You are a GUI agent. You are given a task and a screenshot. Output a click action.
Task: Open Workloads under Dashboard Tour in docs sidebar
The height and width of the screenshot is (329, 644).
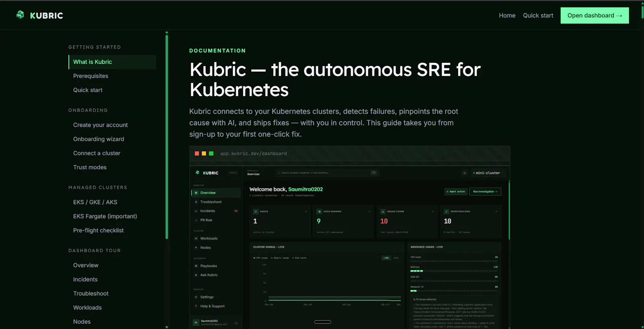point(87,308)
